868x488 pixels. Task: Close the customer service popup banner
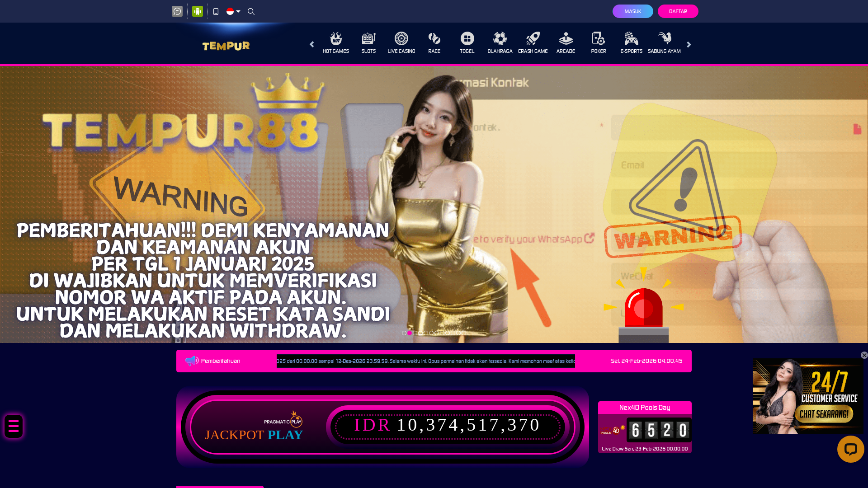pos(864,355)
